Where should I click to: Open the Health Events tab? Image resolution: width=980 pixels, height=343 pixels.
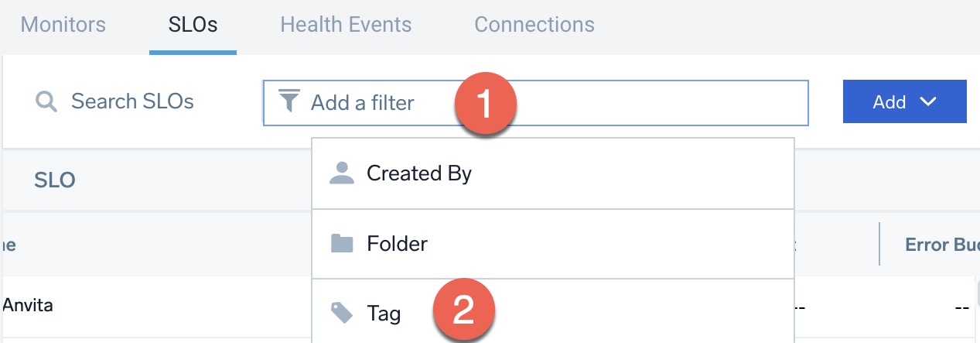click(346, 25)
